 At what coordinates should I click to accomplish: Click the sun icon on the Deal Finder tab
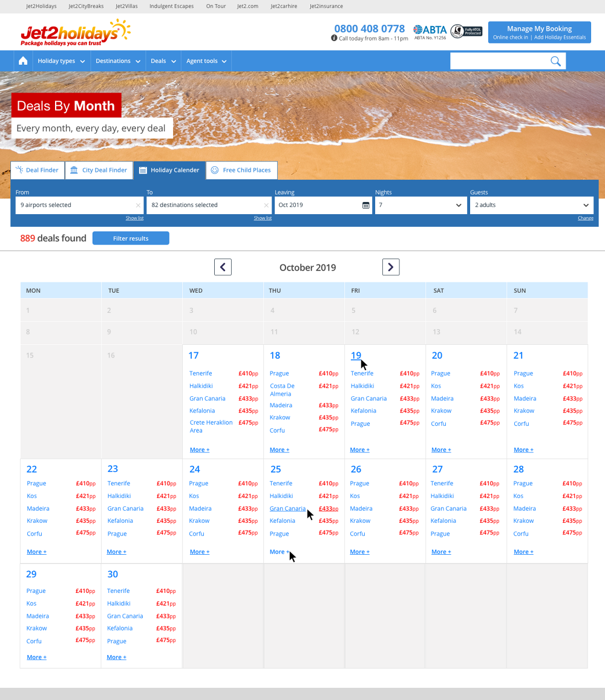[x=19, y=170]
